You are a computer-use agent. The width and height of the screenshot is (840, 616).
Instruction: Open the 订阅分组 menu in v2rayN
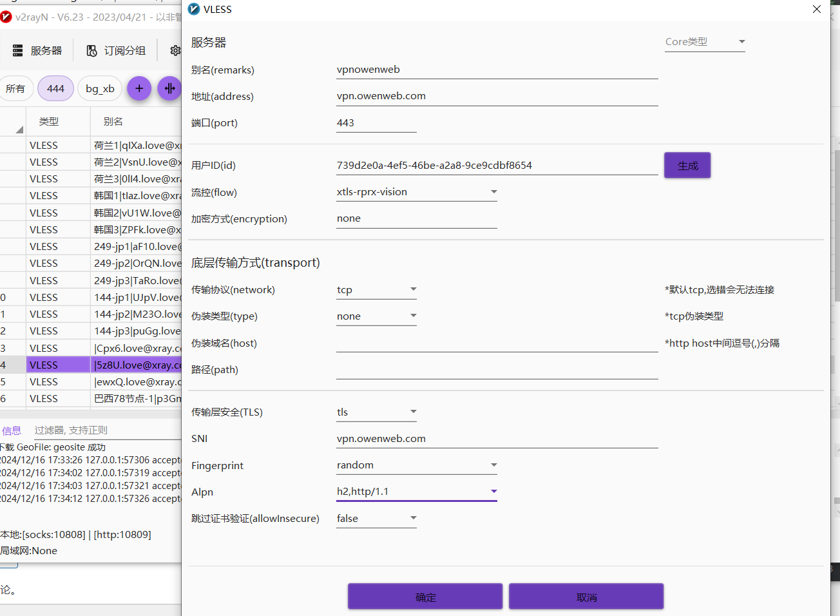[x=117, y=50]
